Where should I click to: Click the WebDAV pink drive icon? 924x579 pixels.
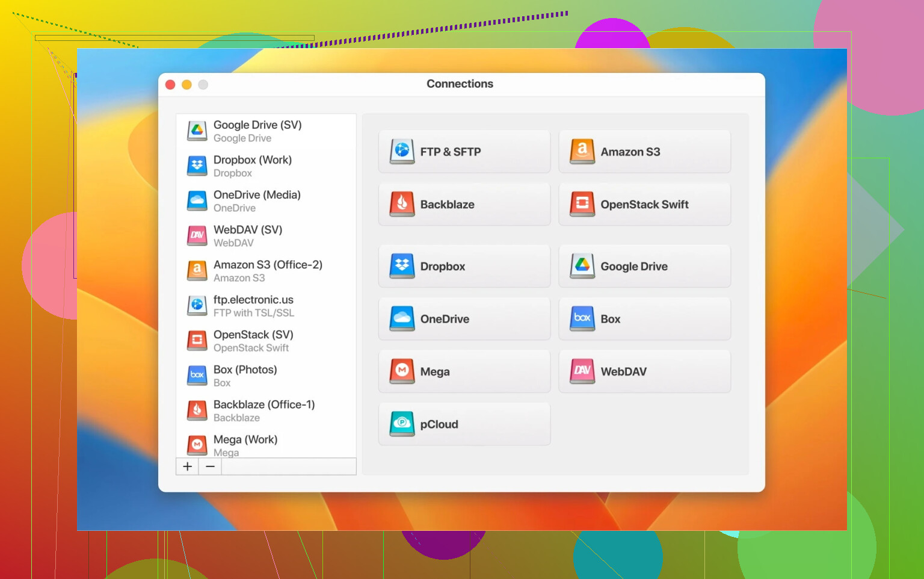(582, 371)
